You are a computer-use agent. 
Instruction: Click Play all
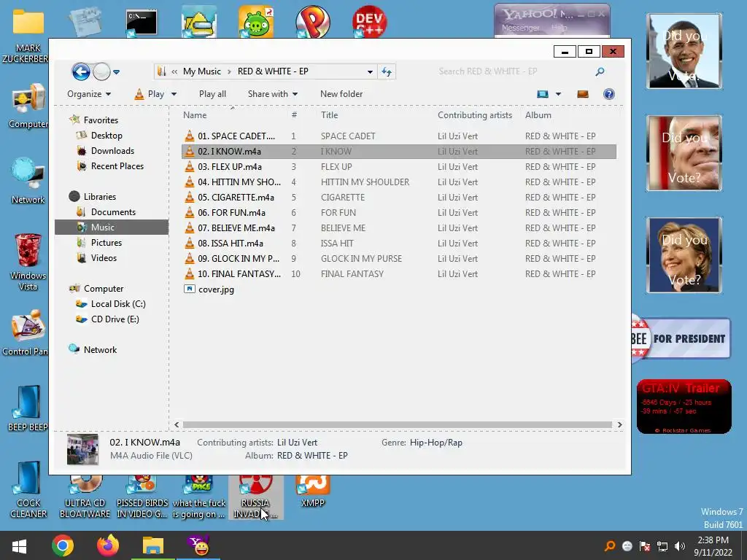pyautogui.click(x=212, y=94)
